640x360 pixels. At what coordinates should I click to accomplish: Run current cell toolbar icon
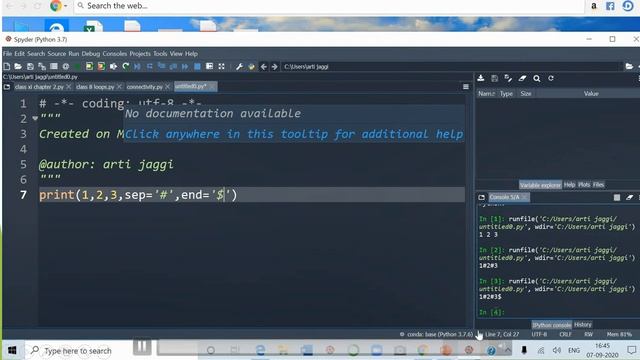[89, 66]
